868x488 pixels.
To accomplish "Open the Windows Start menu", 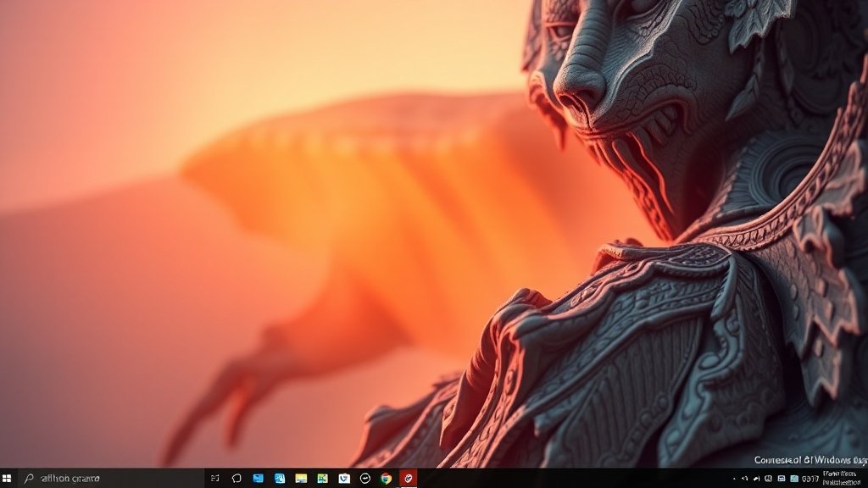I will pos(8,479).
